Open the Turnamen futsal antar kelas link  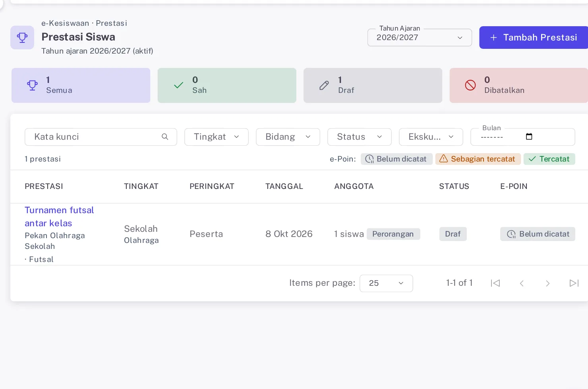click(59, 217)
